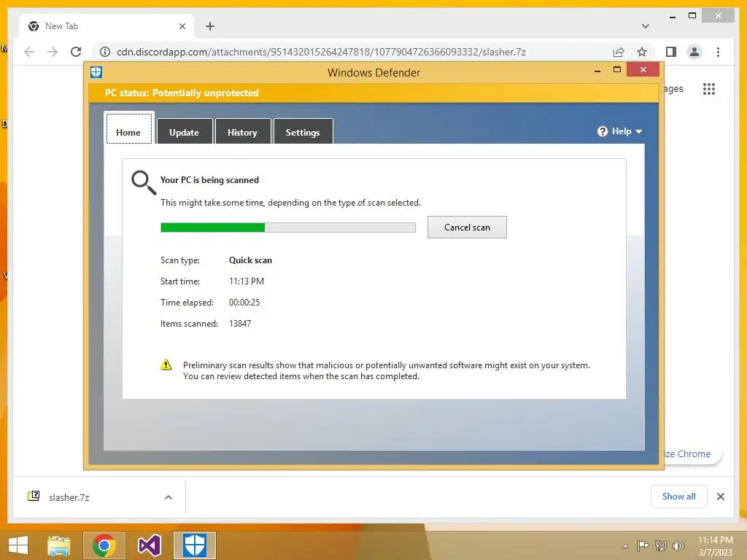This screenshot has width=747, height=560.
Task: Open a new Chrome tab with plus
Action: pyautogui.click(x=210, y=26)
